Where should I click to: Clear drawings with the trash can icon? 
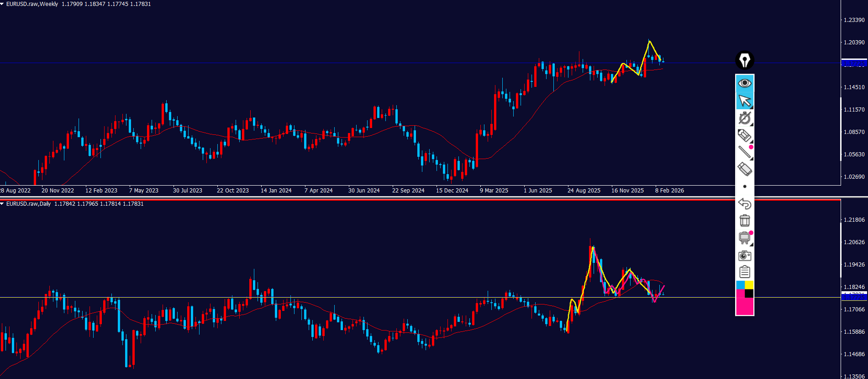point(744,220)
